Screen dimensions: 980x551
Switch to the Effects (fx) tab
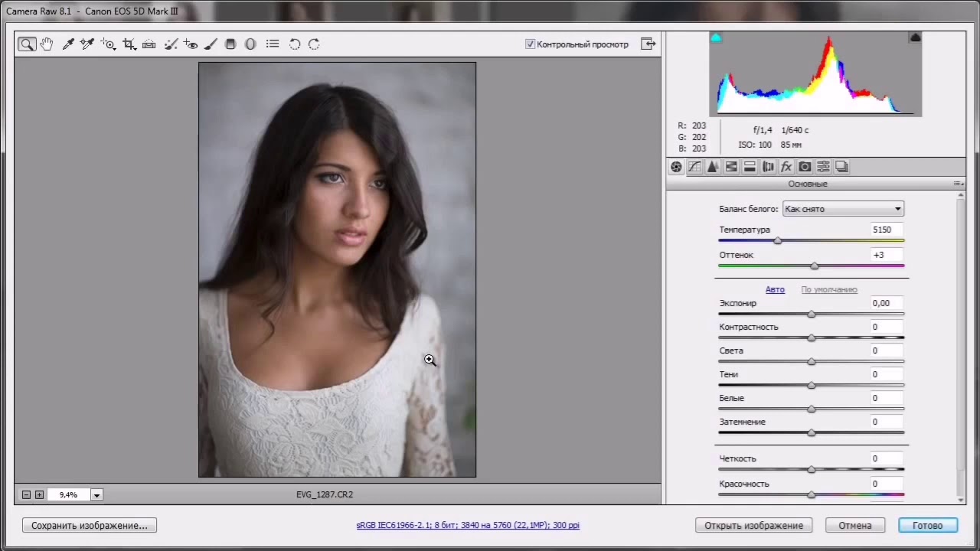(x=786, y=167)
